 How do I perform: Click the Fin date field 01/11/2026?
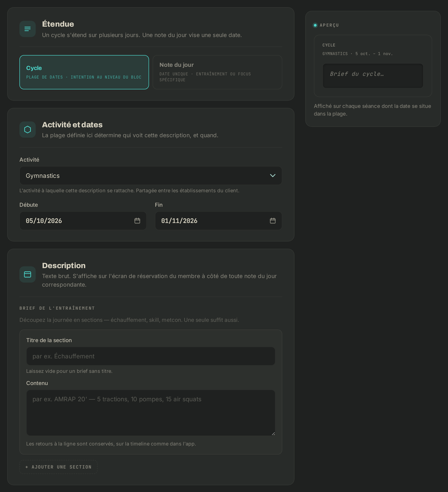pyautogui.click(x=218, y=221)
